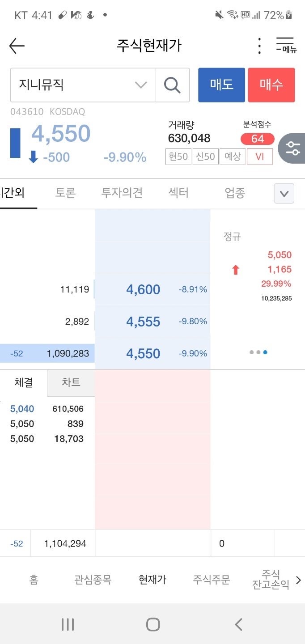Toggle the VI indicator box
This screenshot has height=644, width=305.
click(x=259, y=157)
